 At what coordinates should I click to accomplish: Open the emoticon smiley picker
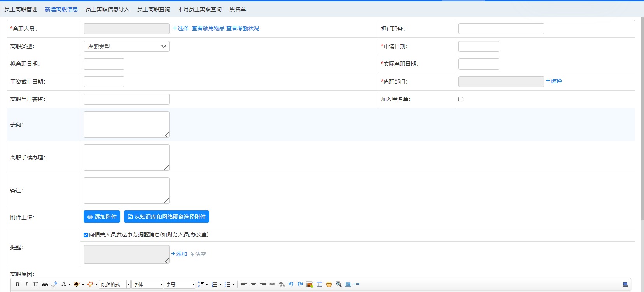coord(329,284)
